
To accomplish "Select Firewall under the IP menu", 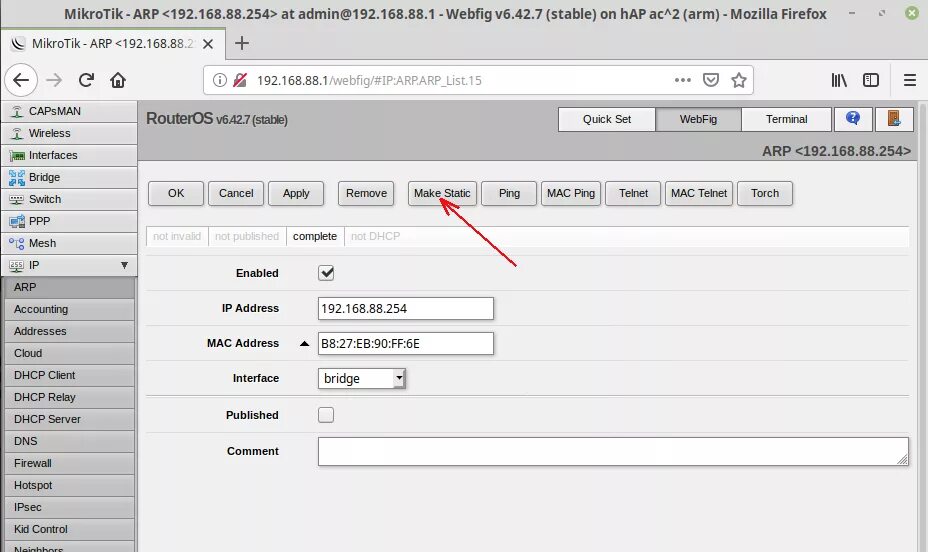I will tap(69, 463).
